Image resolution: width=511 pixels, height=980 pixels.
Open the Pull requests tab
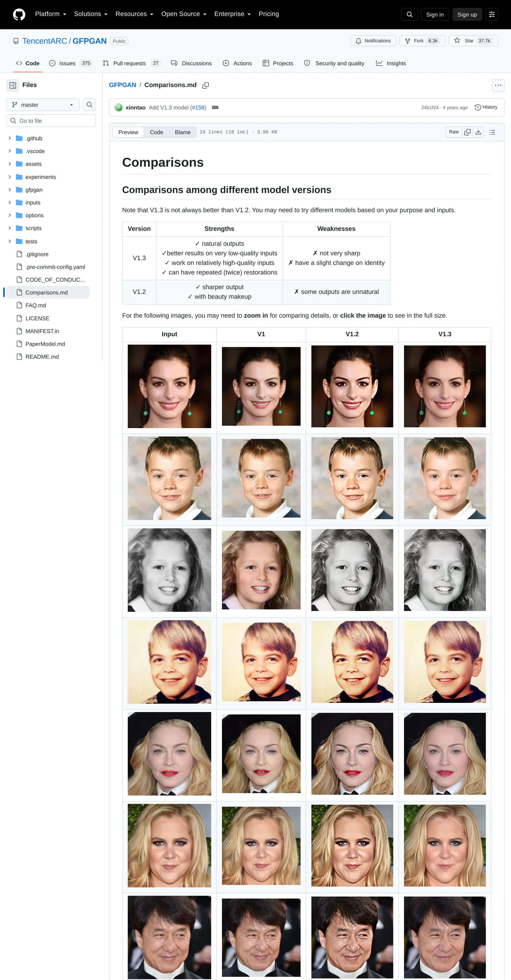click(131, 63)
